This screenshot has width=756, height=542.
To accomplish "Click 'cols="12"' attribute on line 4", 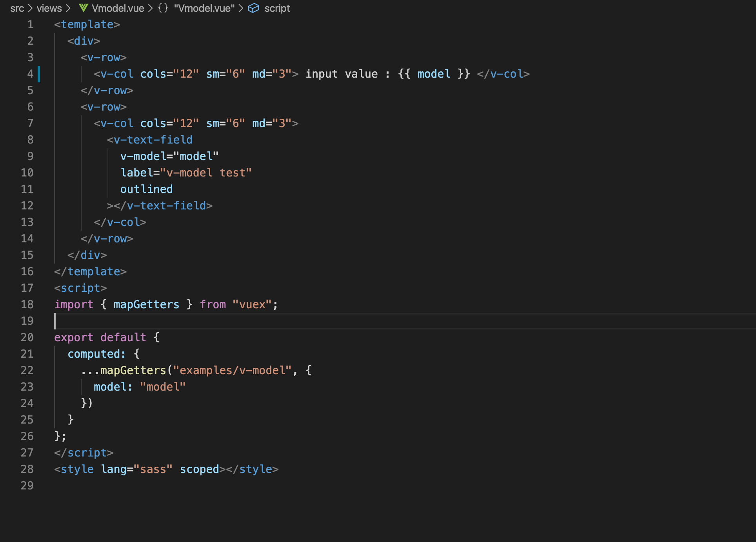I will click(169, 74).
